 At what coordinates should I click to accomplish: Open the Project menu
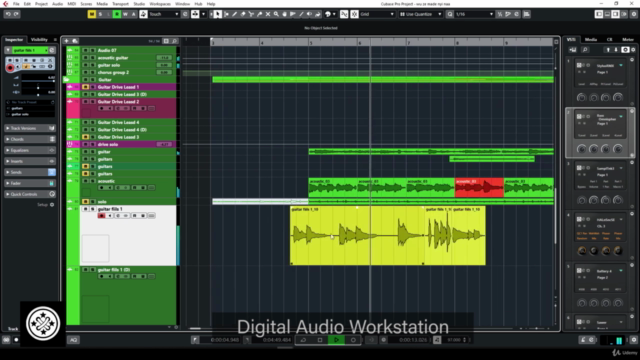point(41,4)
